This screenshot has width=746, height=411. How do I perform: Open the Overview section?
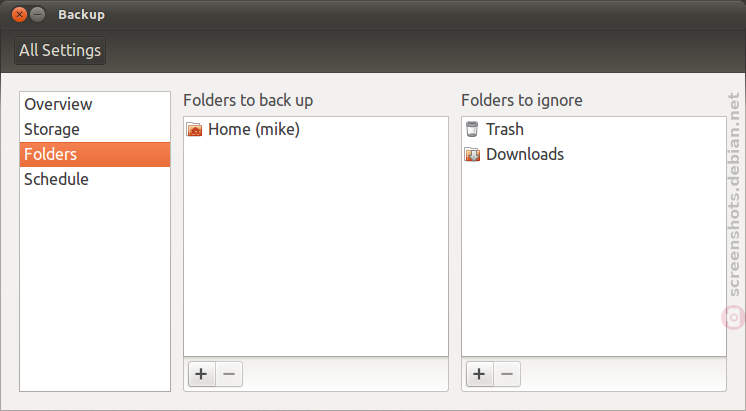coord(95,104)
